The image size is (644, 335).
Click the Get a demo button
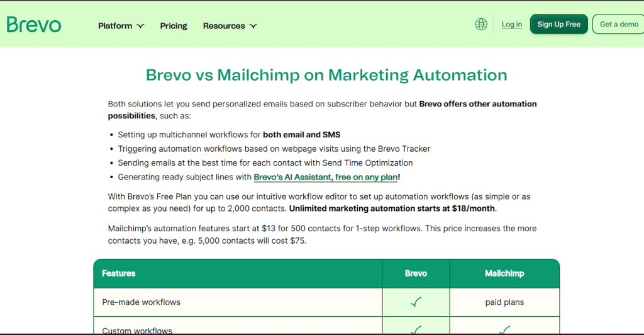[619, 25]
